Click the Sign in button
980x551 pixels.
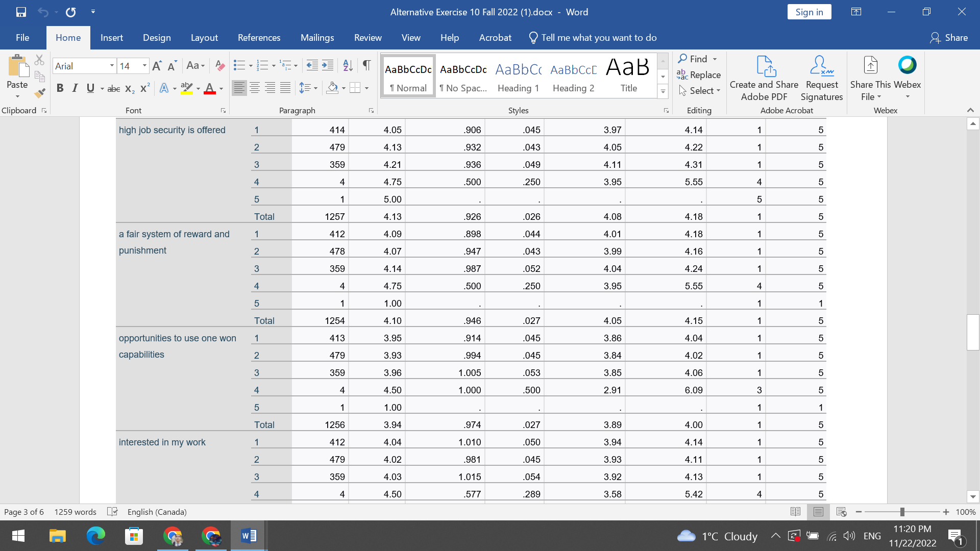point(809,11)
